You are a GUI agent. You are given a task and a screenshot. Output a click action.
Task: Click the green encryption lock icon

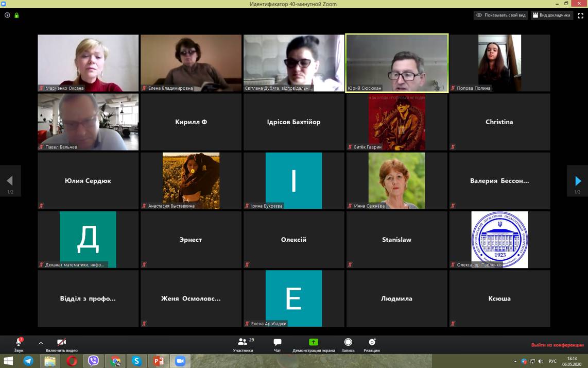16,15
